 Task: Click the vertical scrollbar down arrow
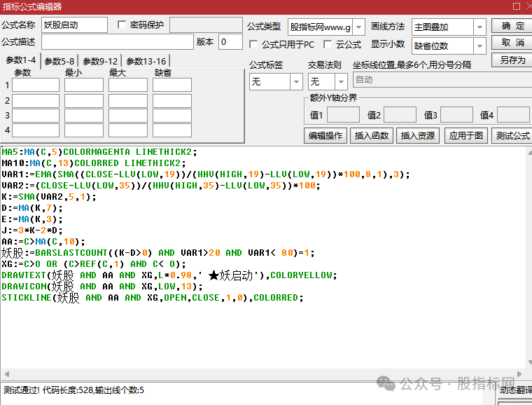[x=529, y=362]
